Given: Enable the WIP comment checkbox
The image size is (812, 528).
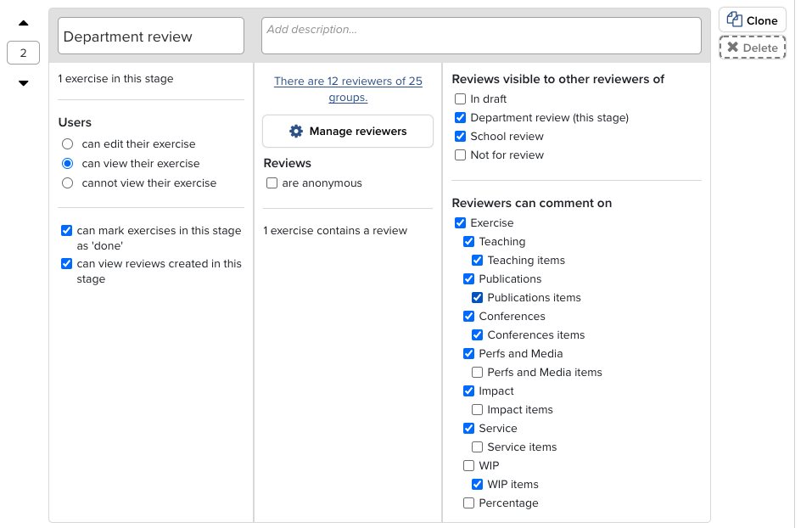Looking at the screenshot, I should [468, 466].
